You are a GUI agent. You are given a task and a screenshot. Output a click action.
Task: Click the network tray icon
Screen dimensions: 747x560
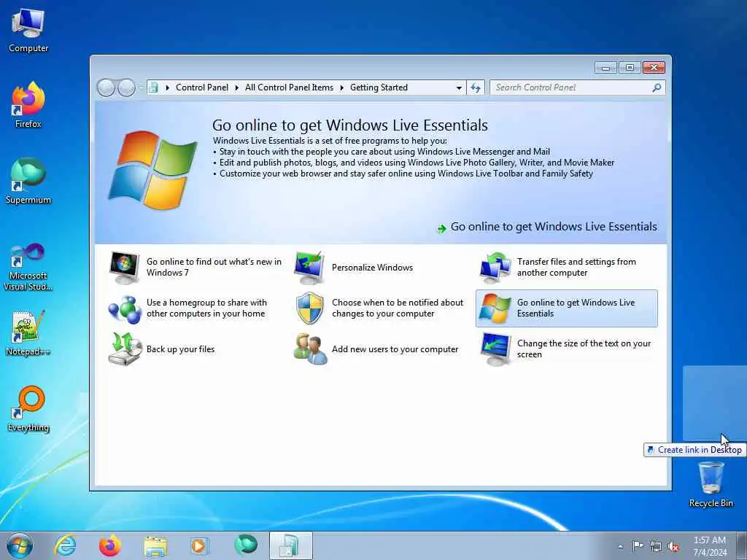[656, 546]
